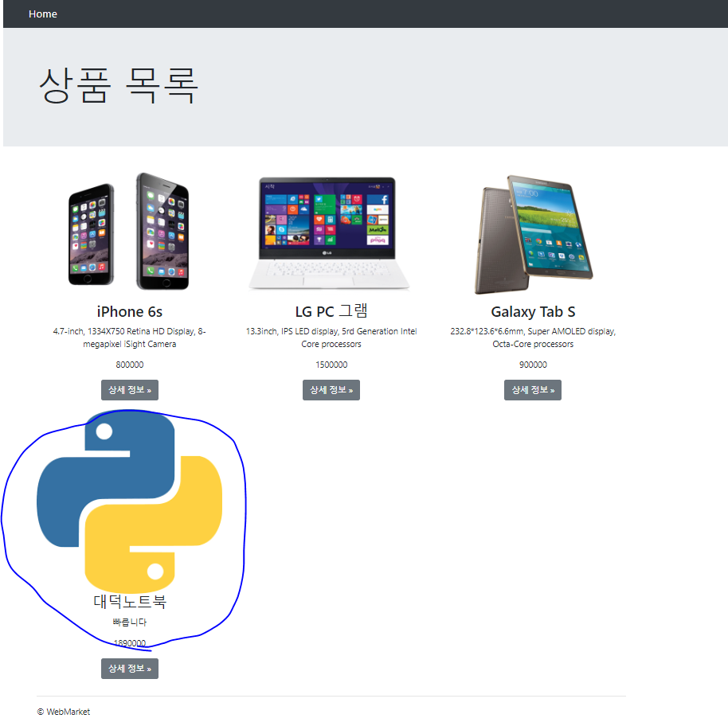Image resolution: width=728 pixels, height=722 pixels.
Task: Select the iPhone 6s title
Action: tap(130, 312)
